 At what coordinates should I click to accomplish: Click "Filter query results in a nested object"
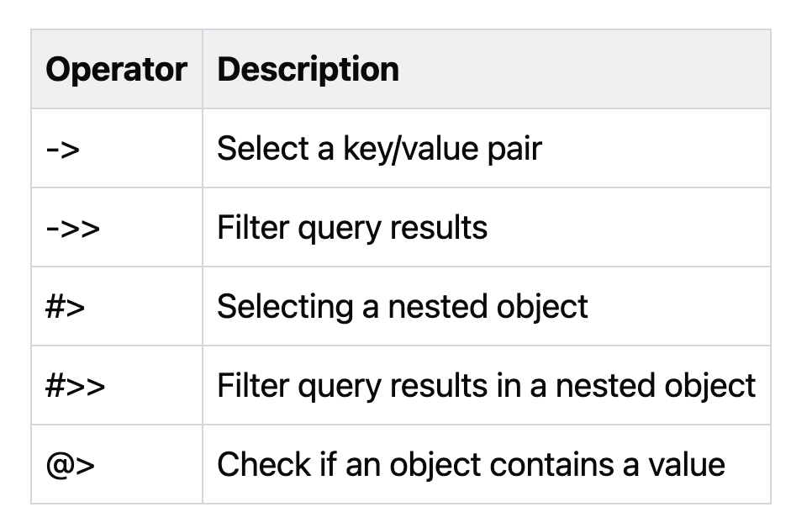[486, 386]
